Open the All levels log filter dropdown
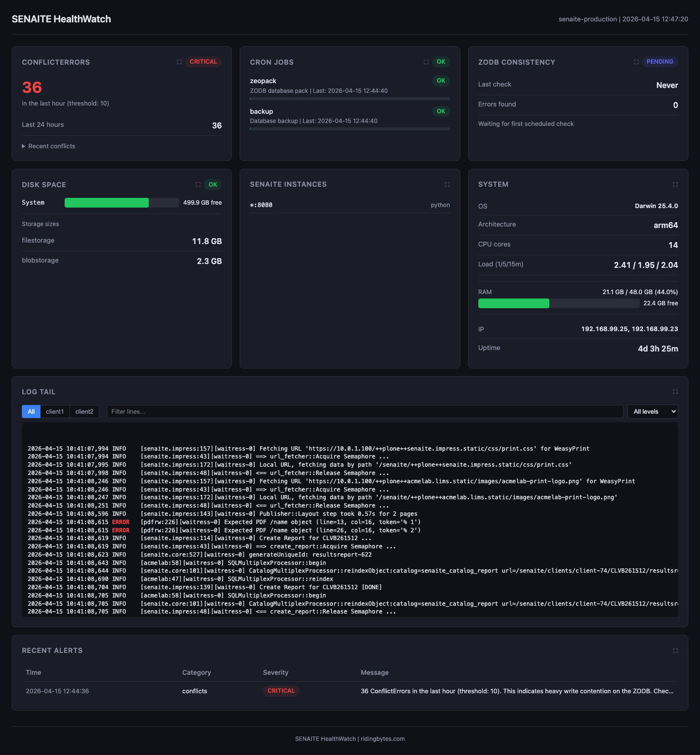Screen dimensions: 700x755 (x=652, y=411)
